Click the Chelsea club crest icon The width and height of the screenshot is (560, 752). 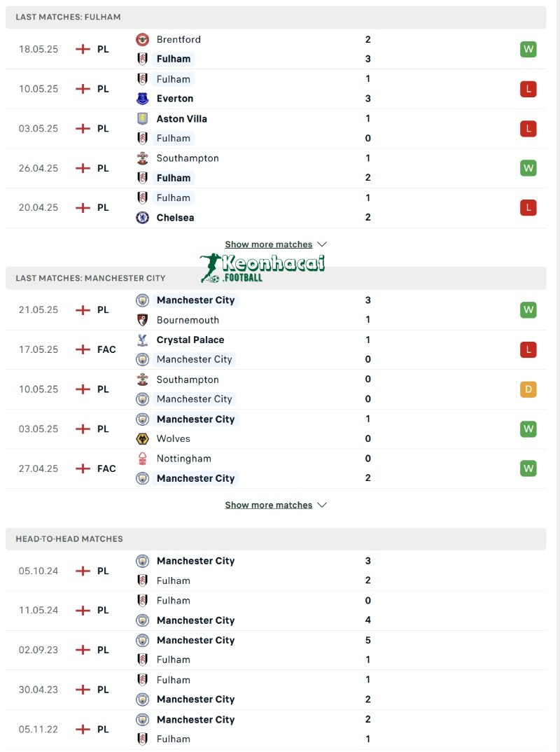point(143,218)
